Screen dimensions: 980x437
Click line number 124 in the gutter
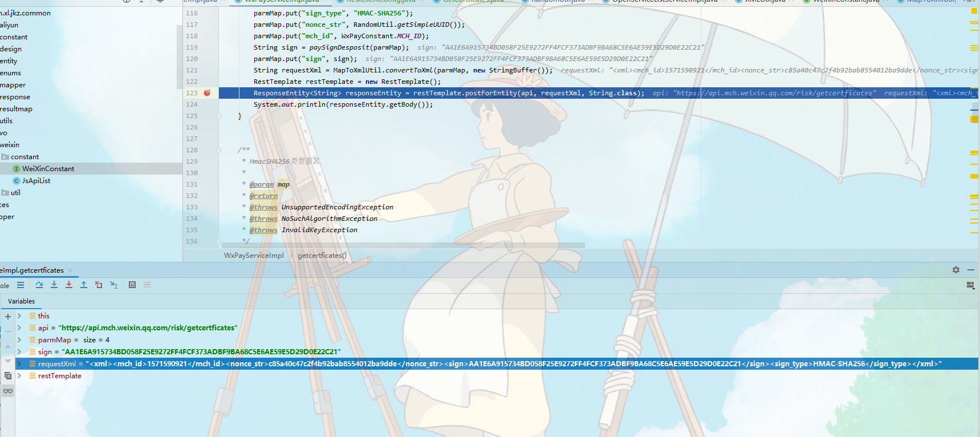(x=192, y=104)
